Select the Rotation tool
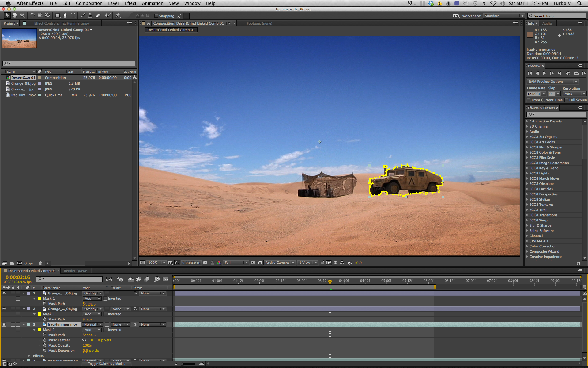This screenshot has height=368, width=588. tap(32, 16)
